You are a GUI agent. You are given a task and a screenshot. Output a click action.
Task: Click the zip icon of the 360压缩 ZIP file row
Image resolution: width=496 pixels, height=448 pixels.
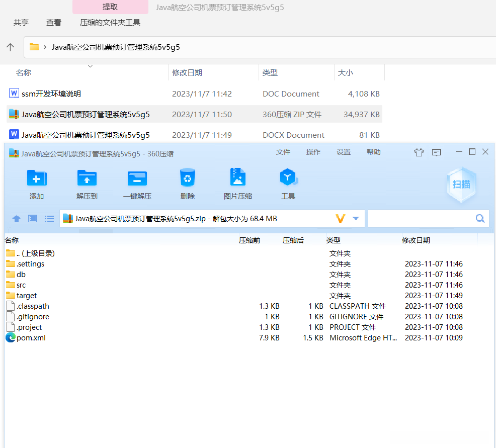point(14,114)
